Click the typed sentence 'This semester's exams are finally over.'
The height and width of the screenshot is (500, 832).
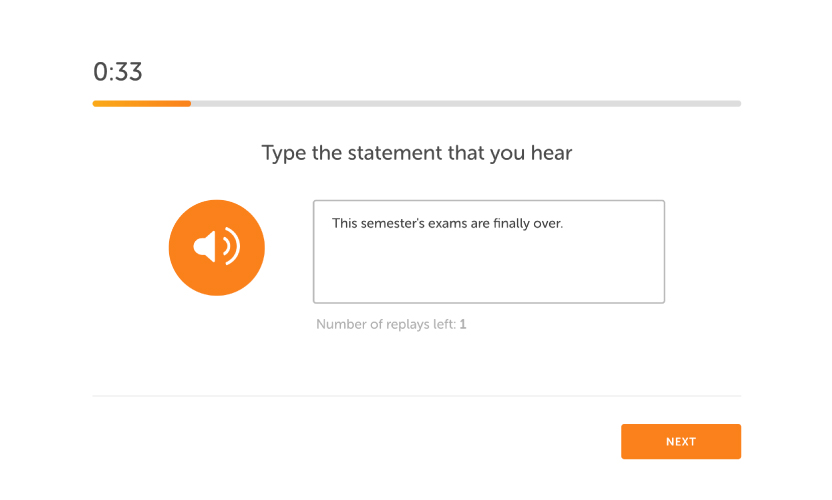pos(447,223)
